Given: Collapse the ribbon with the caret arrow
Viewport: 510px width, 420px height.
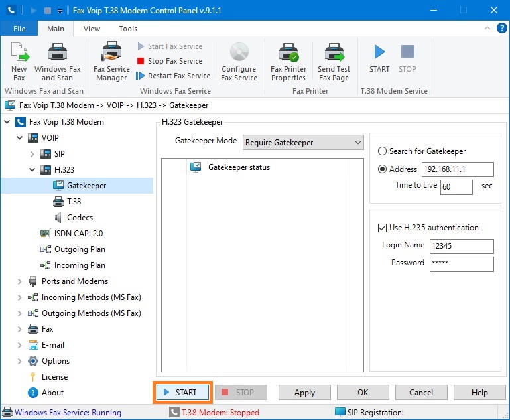Looking at the screenshot, I should (487, 28).
